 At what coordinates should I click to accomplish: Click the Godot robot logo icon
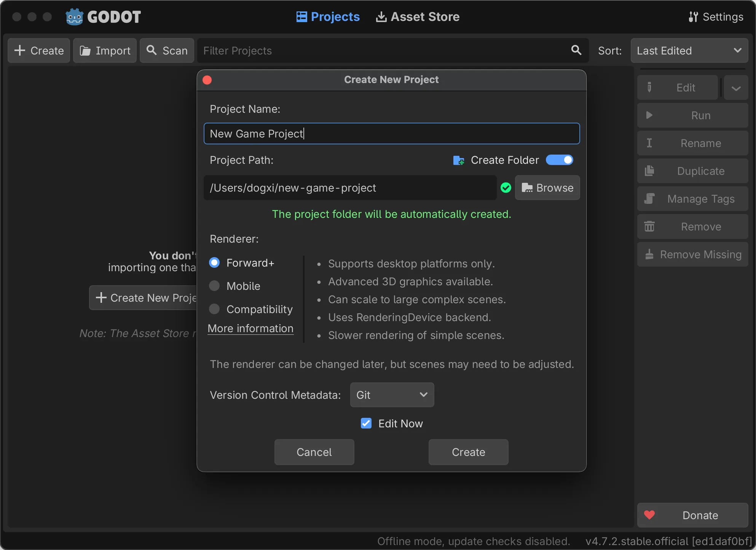pos(74,17)
